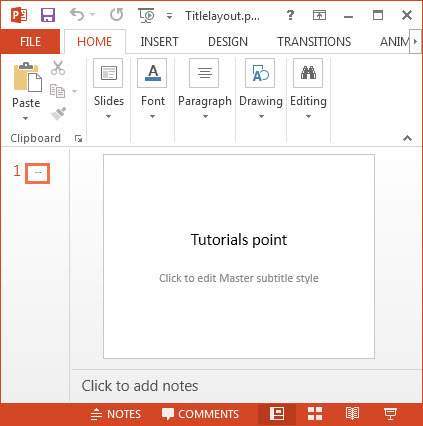Undo the last action

[x=77, y=15]
